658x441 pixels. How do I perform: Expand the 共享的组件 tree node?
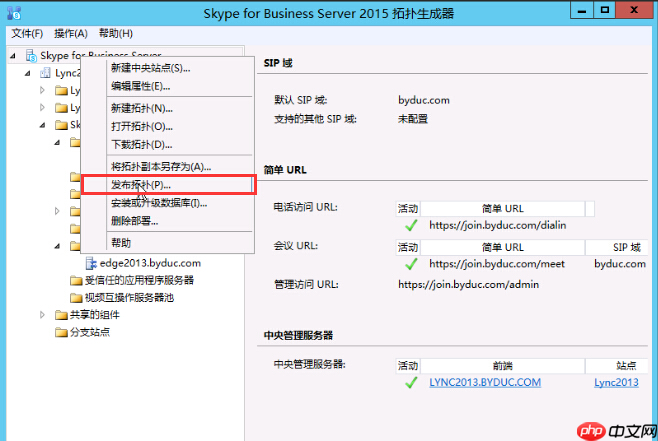pyautogui.click(x=42, y=315)
